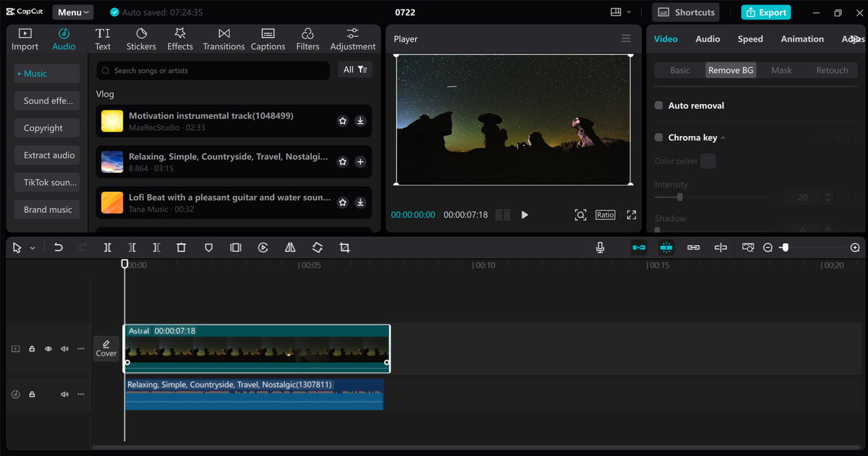The image size is (868, 456).
Task: Open the Effects panel
Action: click(180, 39)
